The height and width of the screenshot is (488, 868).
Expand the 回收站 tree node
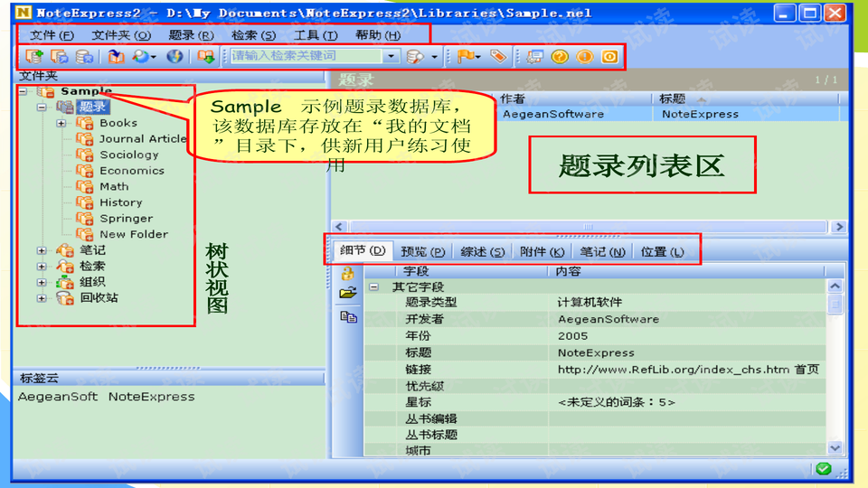(42, 298)
